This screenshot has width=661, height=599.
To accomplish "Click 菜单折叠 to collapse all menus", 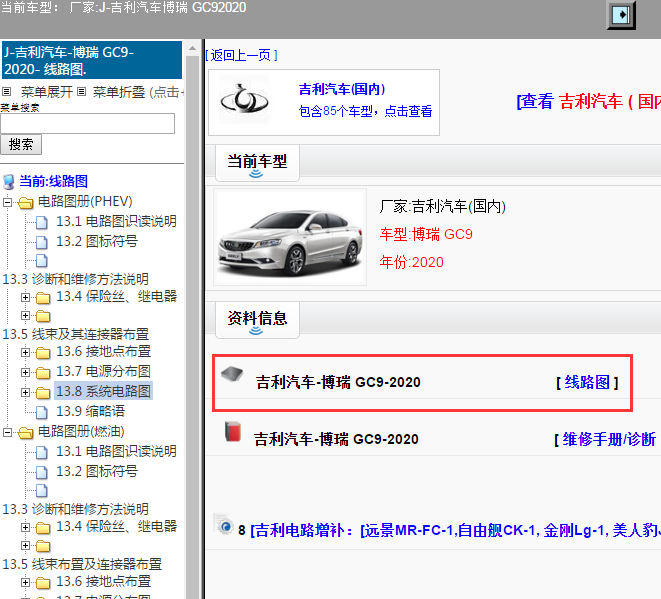I will (x=119, y=92).
